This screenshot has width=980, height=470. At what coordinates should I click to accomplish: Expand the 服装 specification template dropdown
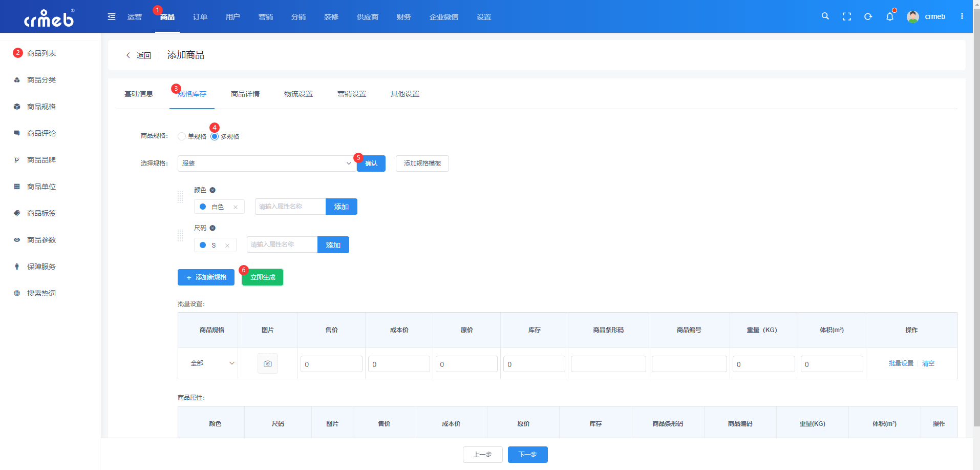267,164
